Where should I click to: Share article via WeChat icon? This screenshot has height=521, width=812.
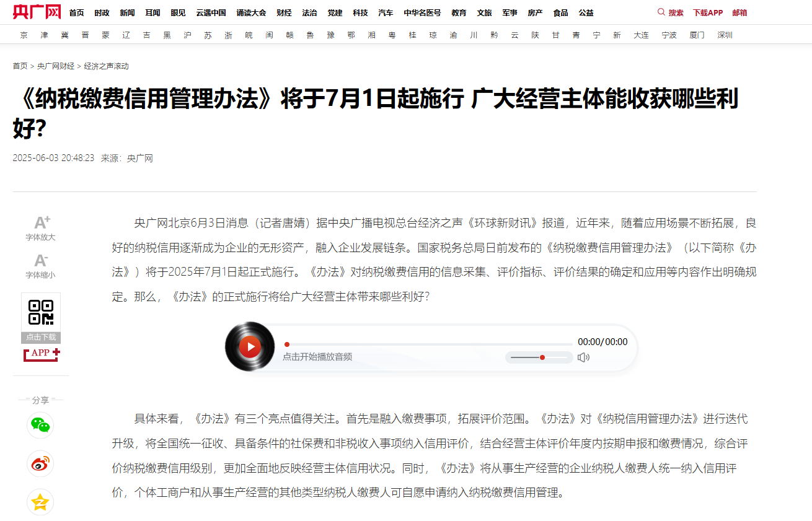tap(40, 425)
